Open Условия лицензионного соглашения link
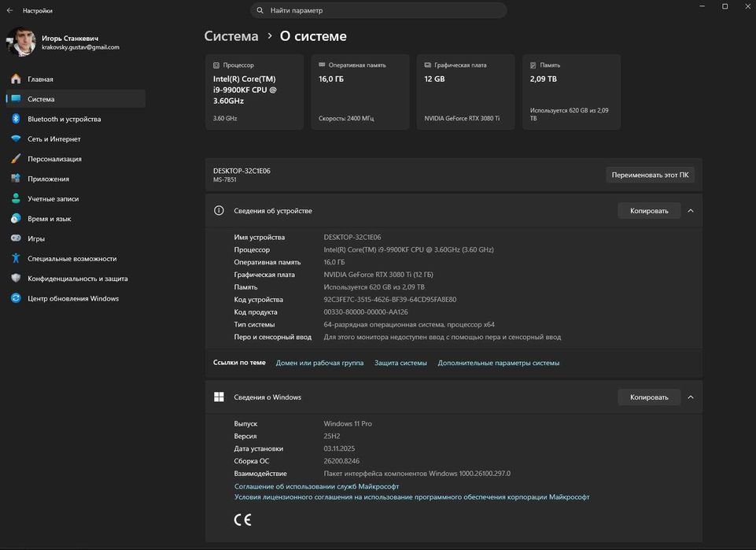The width and height of the screenshot is (756, 550). 411,497
